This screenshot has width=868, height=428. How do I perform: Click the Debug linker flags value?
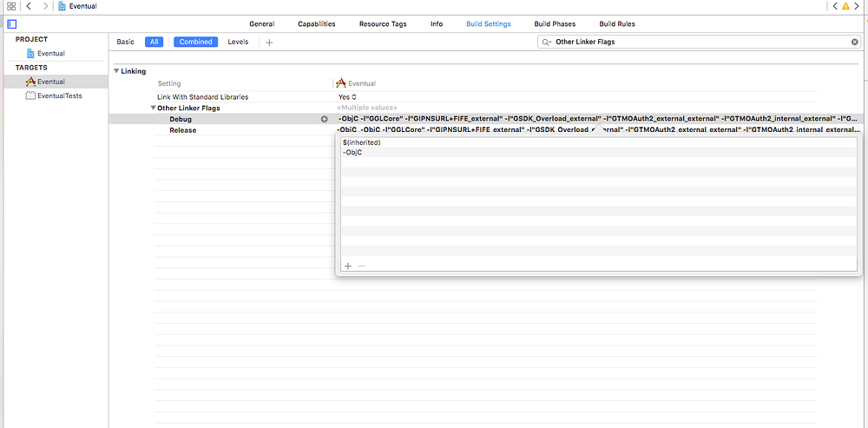pyautogui.click(x=598, y=119)
